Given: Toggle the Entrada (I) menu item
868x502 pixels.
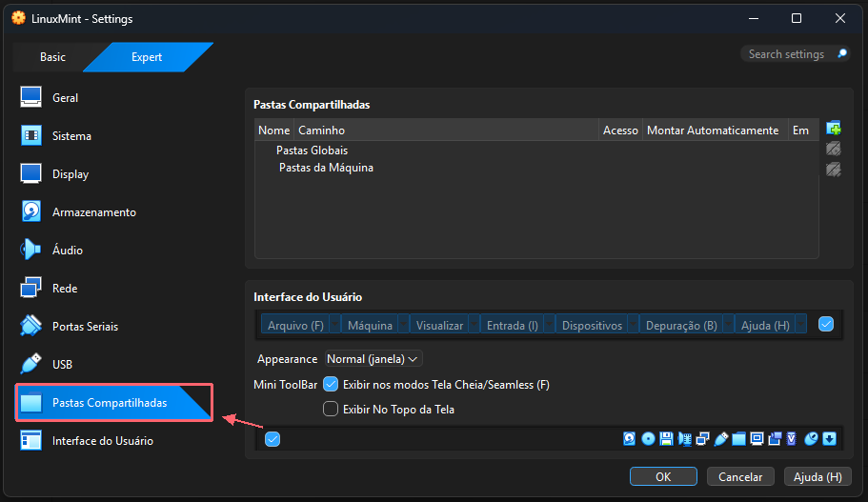Looking at the screenshot, I should coord(512,325).
